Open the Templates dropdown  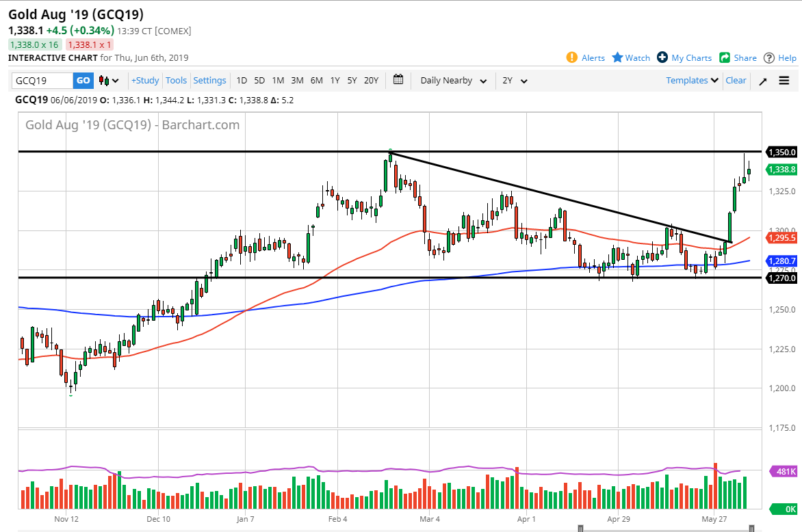[x=693, y=81]
